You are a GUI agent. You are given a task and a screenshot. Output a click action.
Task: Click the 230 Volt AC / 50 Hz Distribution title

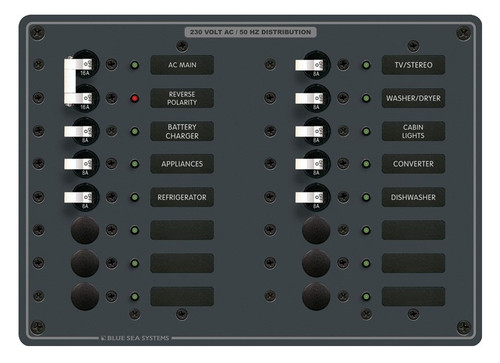[251, 32]
